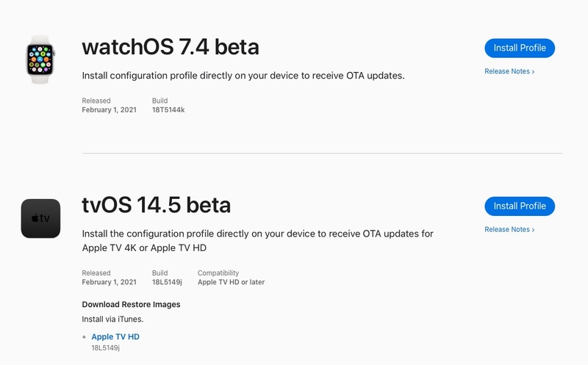Download the Apple TV HD restore image
588x365 pixels.
(115, 336)
